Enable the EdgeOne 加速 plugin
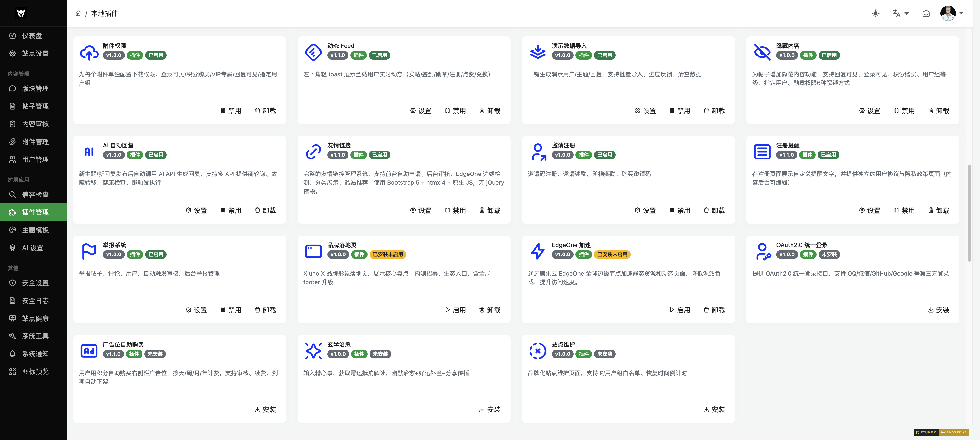The image size is (980, 440). 680,310
